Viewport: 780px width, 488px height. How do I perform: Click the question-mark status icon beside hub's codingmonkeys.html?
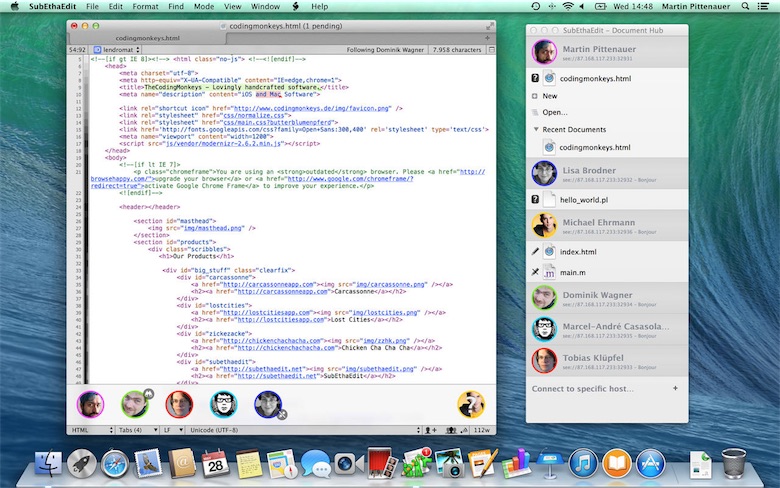point(535,78)
